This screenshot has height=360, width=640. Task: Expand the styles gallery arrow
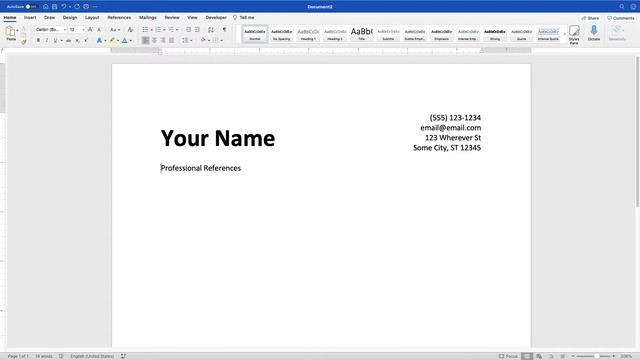[565, 34]
